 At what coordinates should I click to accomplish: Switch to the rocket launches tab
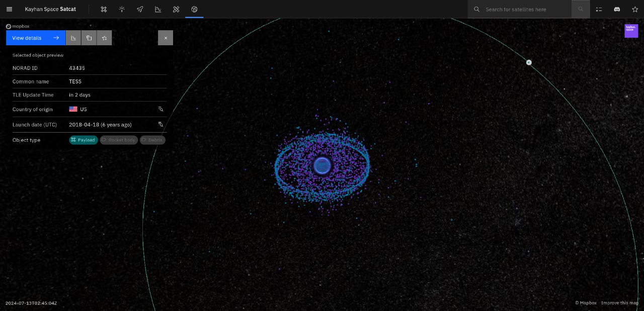[140, 9]
